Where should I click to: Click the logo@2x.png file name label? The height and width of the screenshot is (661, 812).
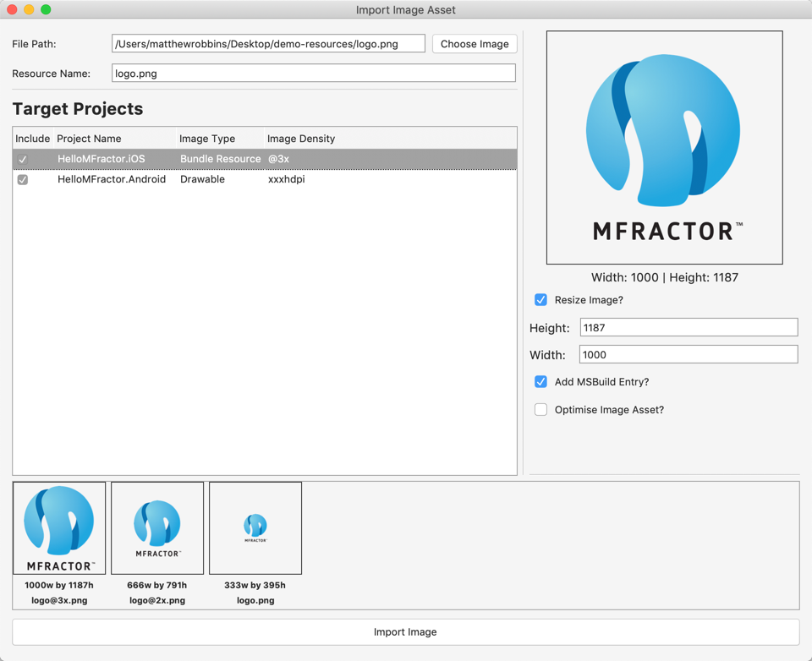click(157, 600)
